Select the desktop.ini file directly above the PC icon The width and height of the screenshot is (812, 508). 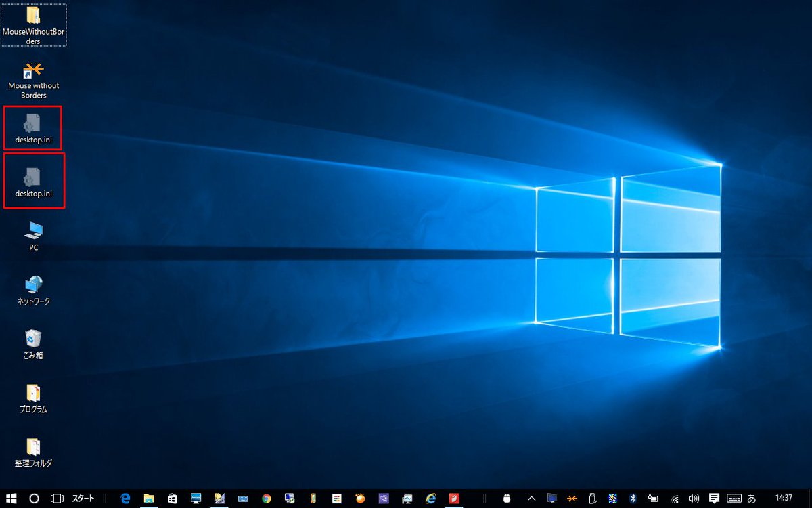33,182
